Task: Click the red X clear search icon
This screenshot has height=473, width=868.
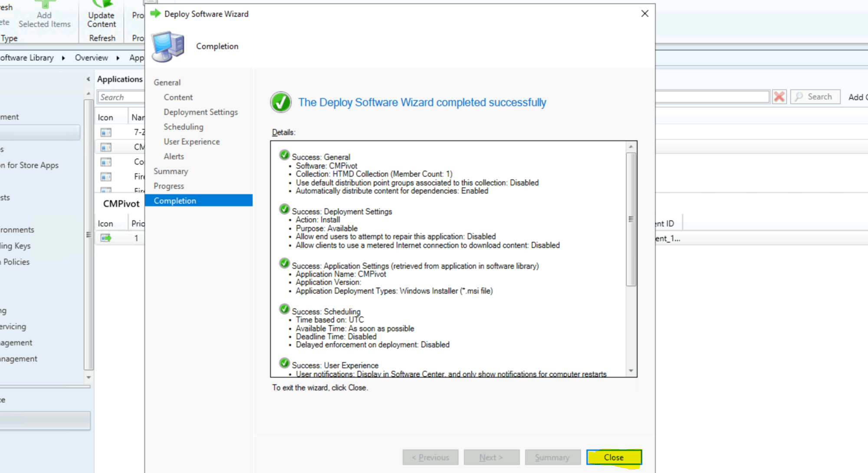Action: [779, 97]
